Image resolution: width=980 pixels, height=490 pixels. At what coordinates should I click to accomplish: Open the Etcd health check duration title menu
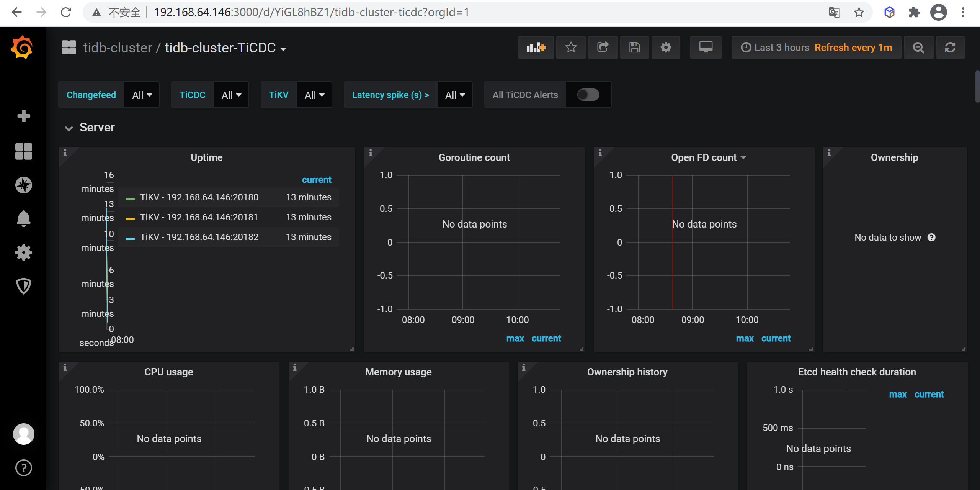pos(857,372)
